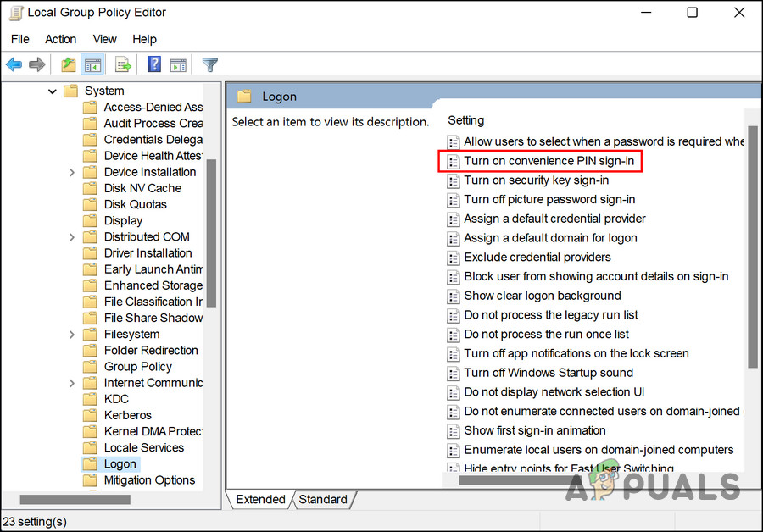Select the "Turn on security key sign-in" setting
This screenshot has width=763, height=532.
coord(536,180)
